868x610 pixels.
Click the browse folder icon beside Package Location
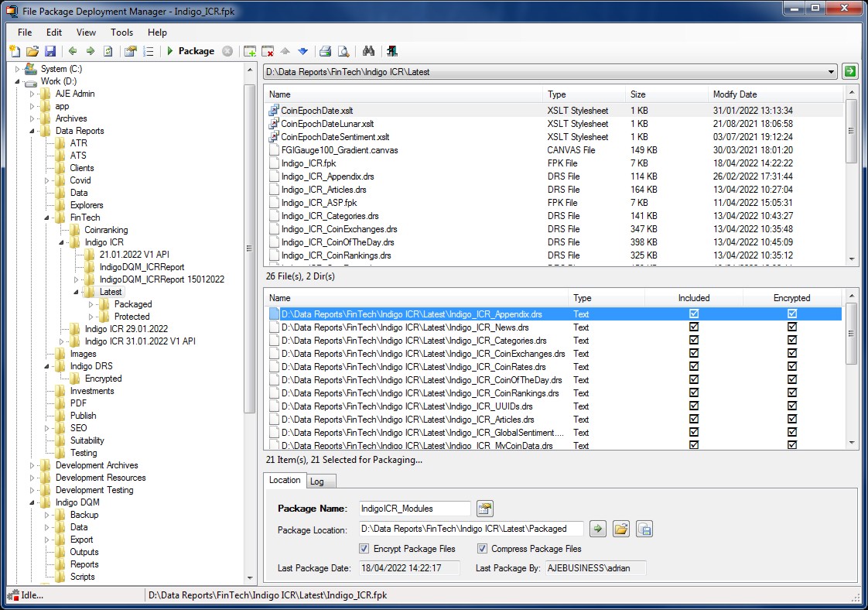(620, 529)
